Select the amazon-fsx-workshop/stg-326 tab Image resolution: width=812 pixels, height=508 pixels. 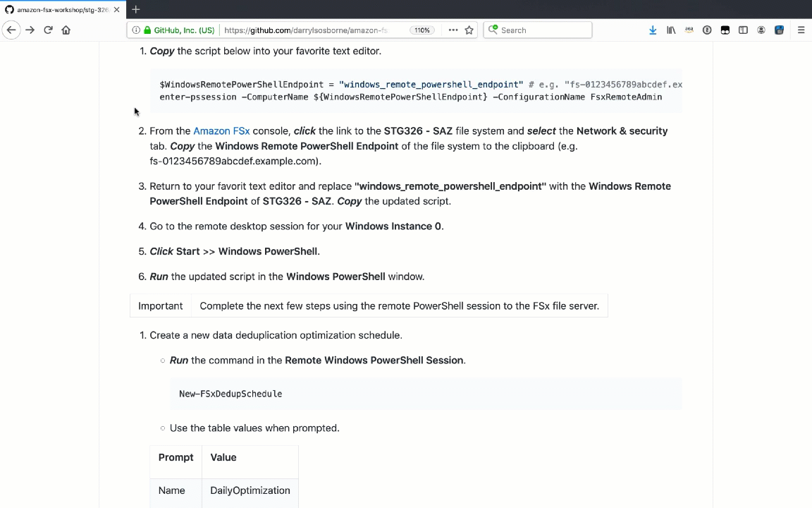pos(63,9)
